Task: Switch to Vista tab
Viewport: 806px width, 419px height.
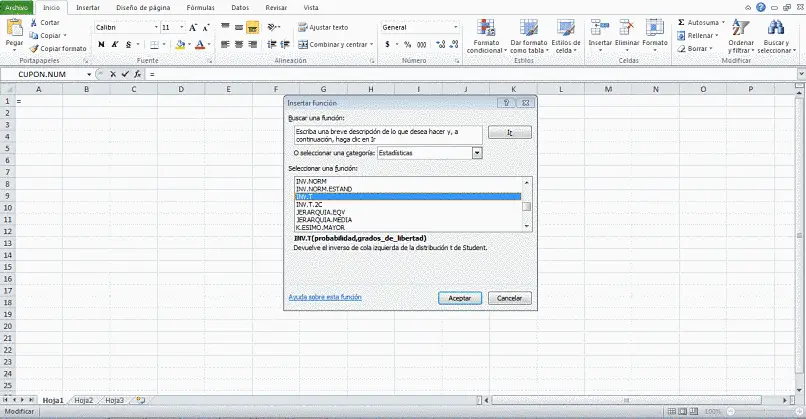Action: (311, 8)
